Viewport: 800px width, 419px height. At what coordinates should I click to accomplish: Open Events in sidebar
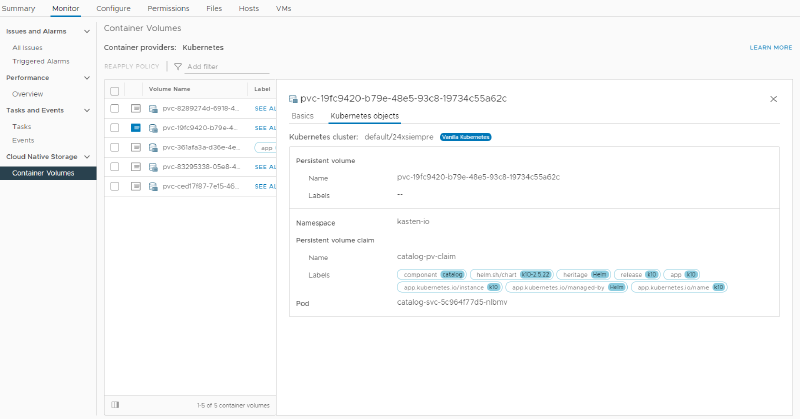pyautogui.click(x=23, y=140)
